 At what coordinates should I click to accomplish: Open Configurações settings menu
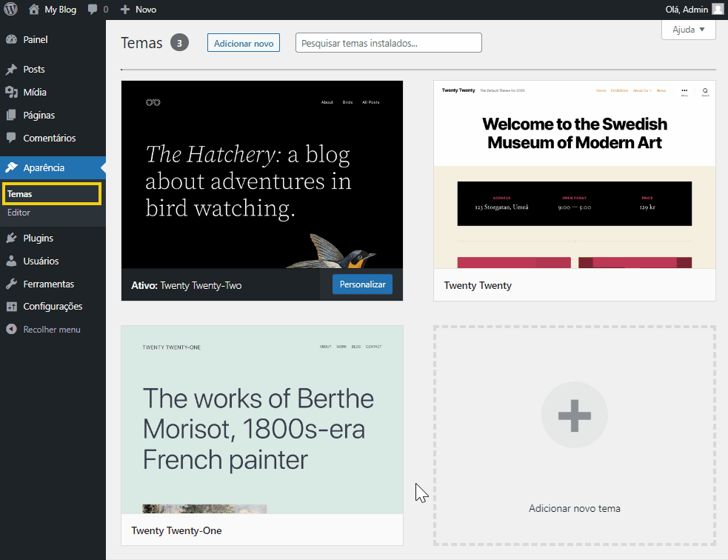(x=53, y=307)
